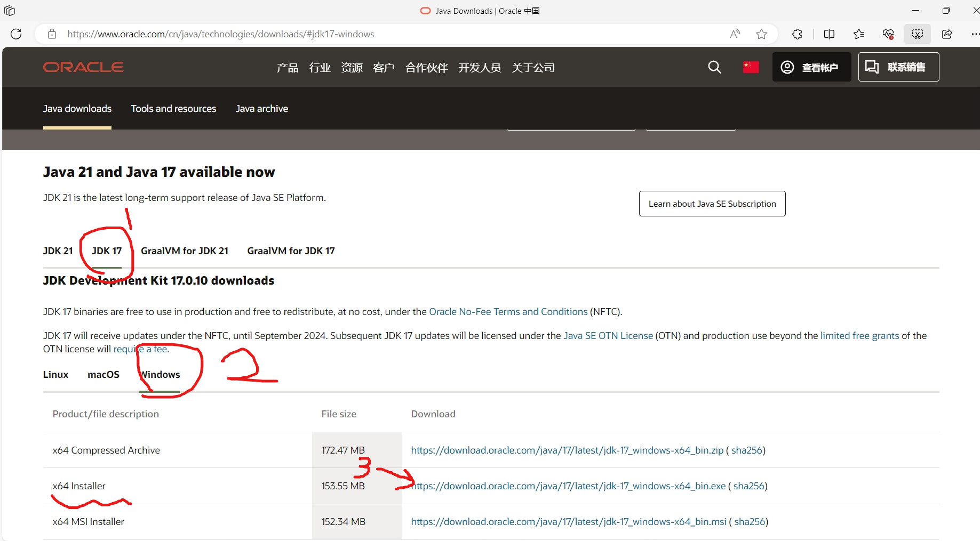
Task: Click the x64 Compressed Archive row label
Action: [x=106, y=450]
